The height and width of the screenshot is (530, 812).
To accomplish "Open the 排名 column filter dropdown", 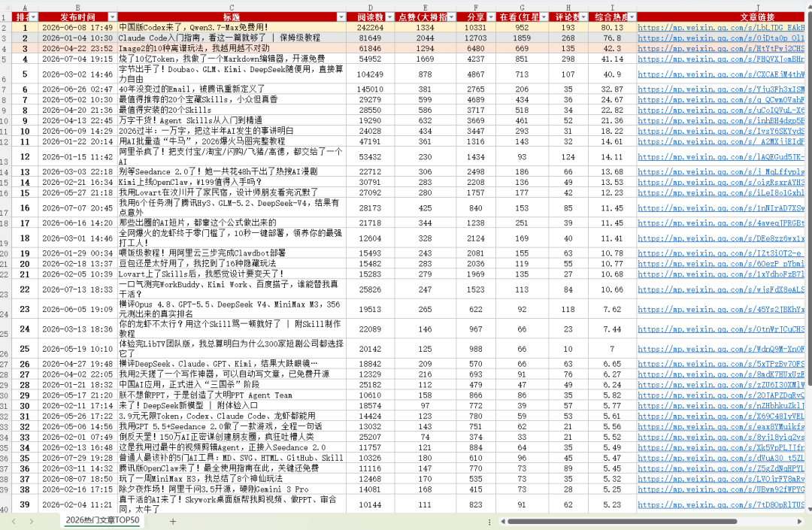I will tap(34, 17).
